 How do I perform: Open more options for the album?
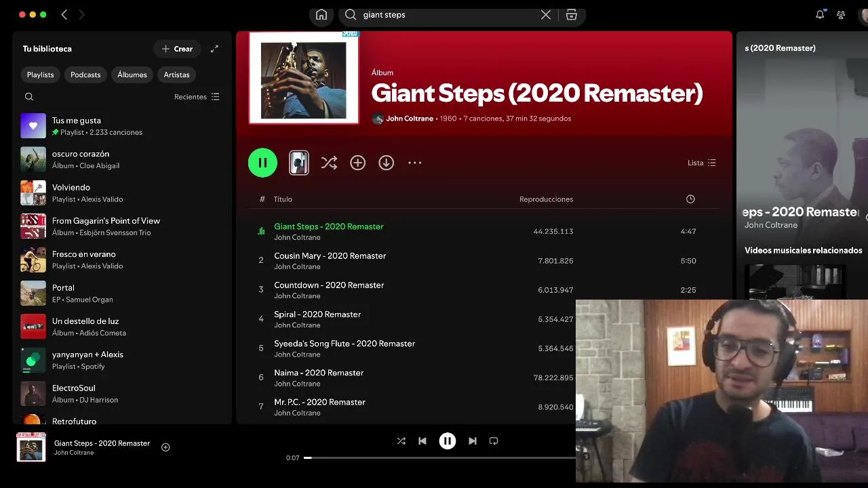pyautogui.click(x=414, y=163)
